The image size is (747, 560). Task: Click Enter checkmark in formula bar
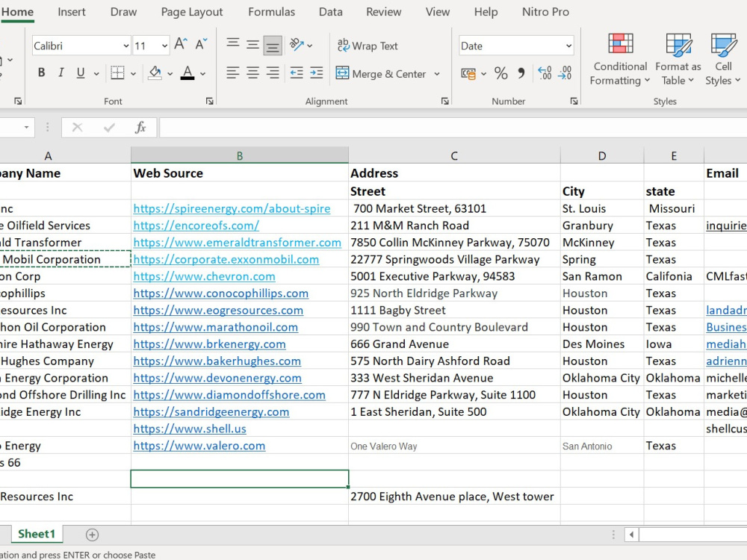point(109,127)
